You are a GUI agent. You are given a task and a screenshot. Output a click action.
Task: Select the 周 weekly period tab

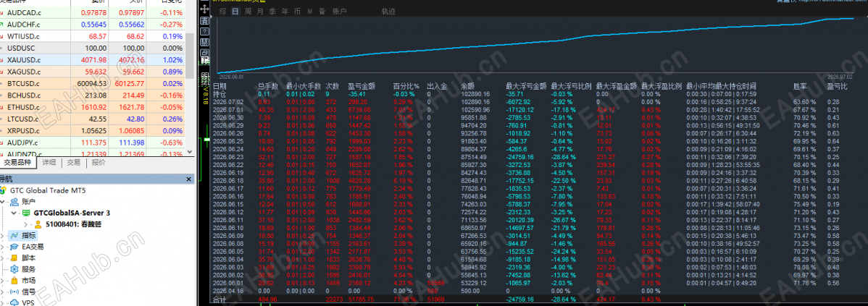[248, 11]
